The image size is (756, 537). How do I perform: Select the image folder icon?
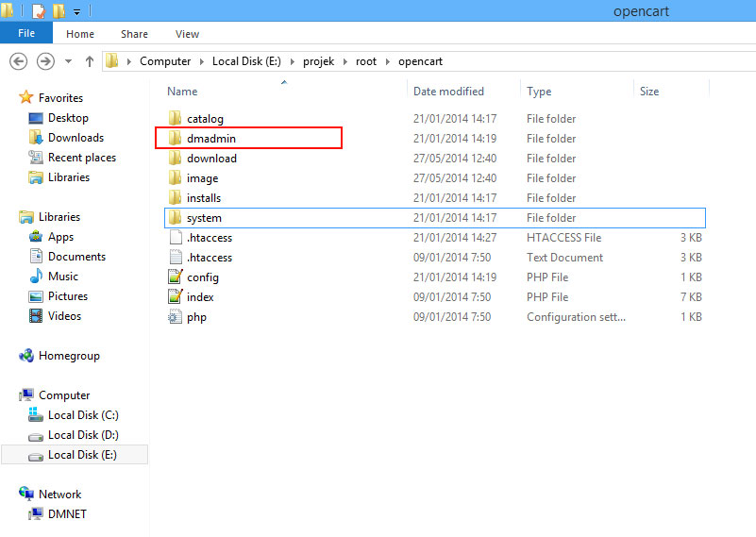175,177
